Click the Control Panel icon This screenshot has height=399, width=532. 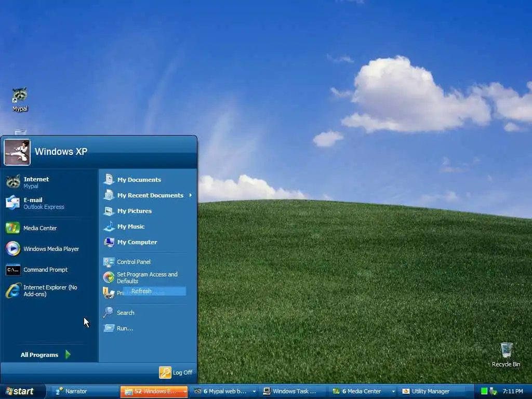coord(109,262)
